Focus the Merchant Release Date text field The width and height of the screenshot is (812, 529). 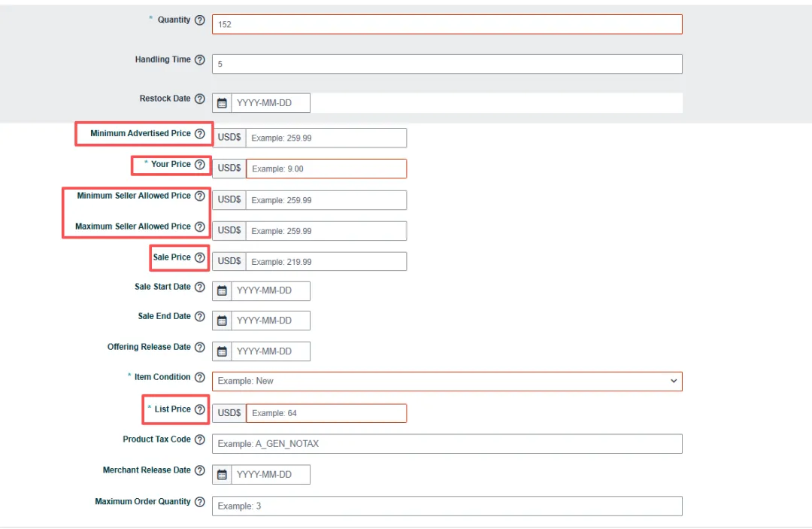coord(271,475)
